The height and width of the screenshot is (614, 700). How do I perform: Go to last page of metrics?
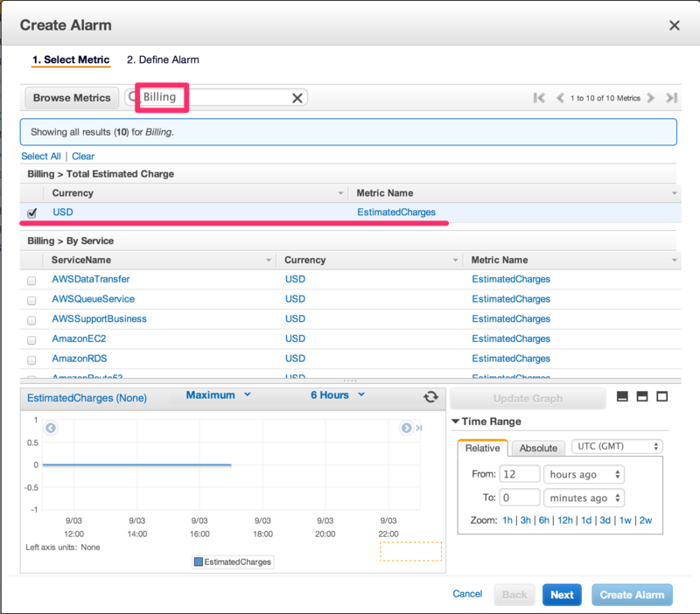[672, 98]
